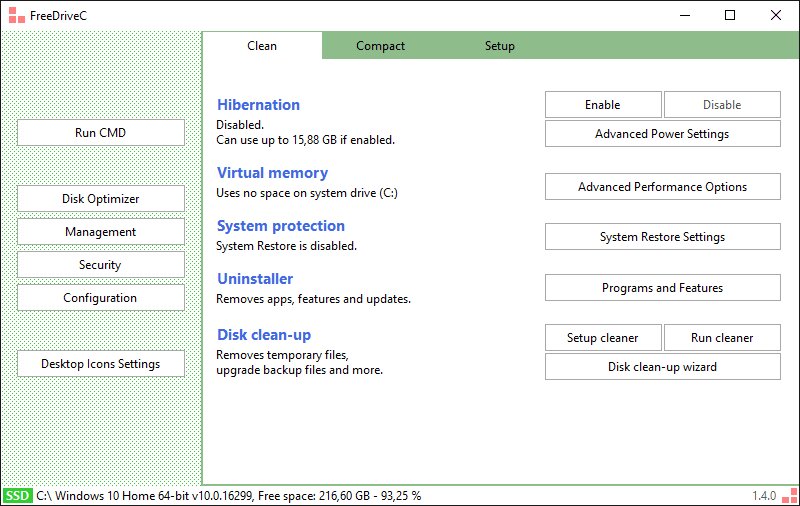The height and width of the screenshot is (506, 800).
Task: Click the Setup cleaner button
Action: (x=603, y=338)
